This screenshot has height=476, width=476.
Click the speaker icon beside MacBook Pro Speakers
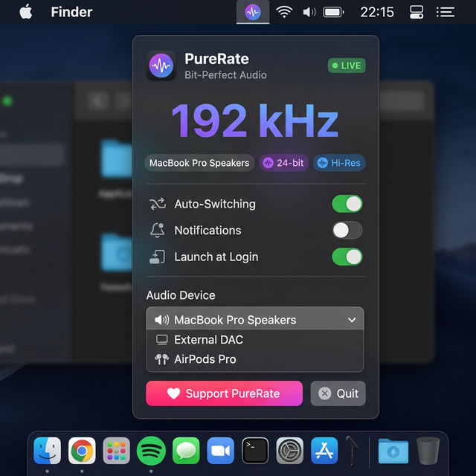pos(162,320)
